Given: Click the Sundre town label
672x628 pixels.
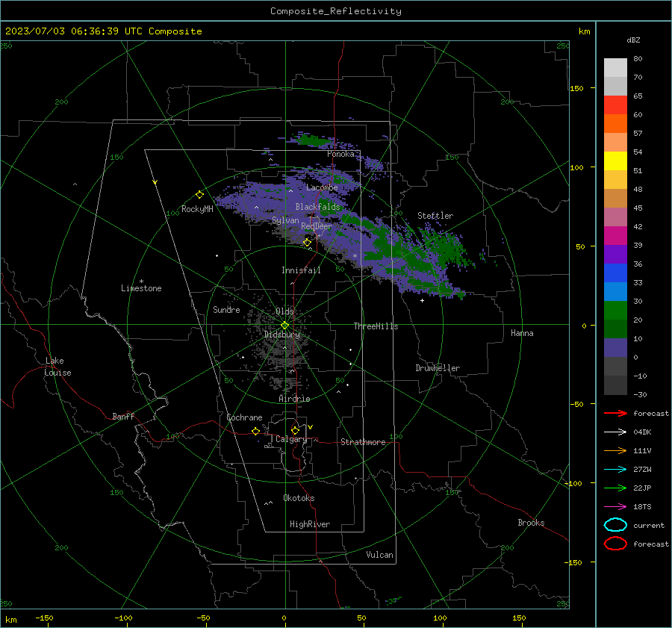Looking at the screenshot, I should [226, 309].
